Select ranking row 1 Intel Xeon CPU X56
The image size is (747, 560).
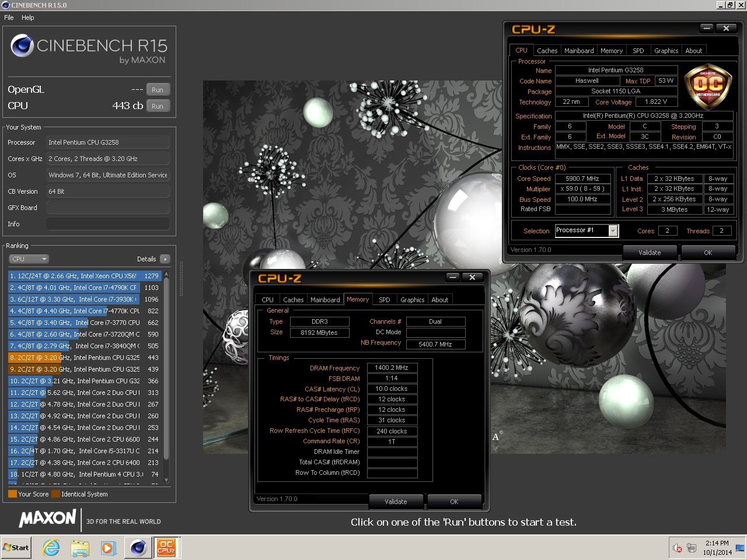click(85, 276)
